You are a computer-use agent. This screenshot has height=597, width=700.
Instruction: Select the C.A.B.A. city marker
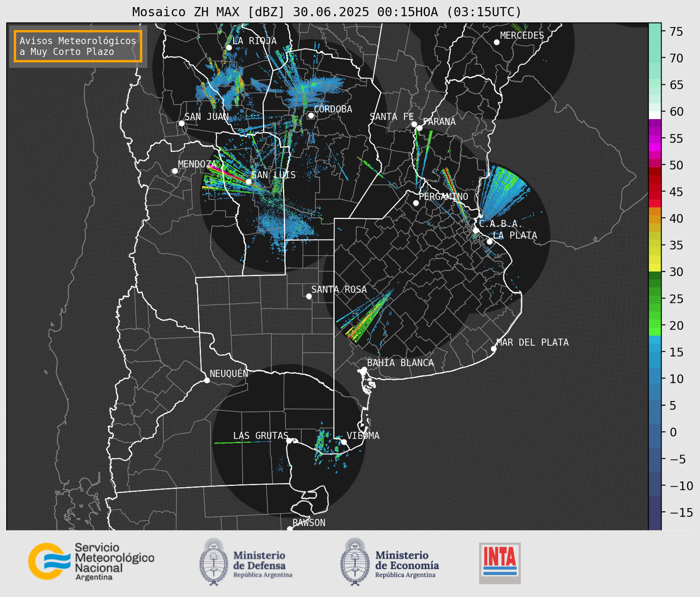click(x=476, y=230)
